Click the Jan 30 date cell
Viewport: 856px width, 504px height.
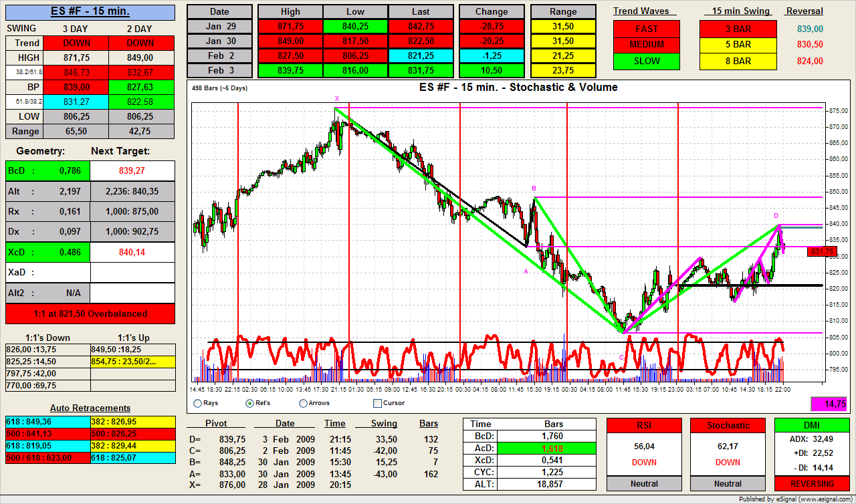(219, 41)
